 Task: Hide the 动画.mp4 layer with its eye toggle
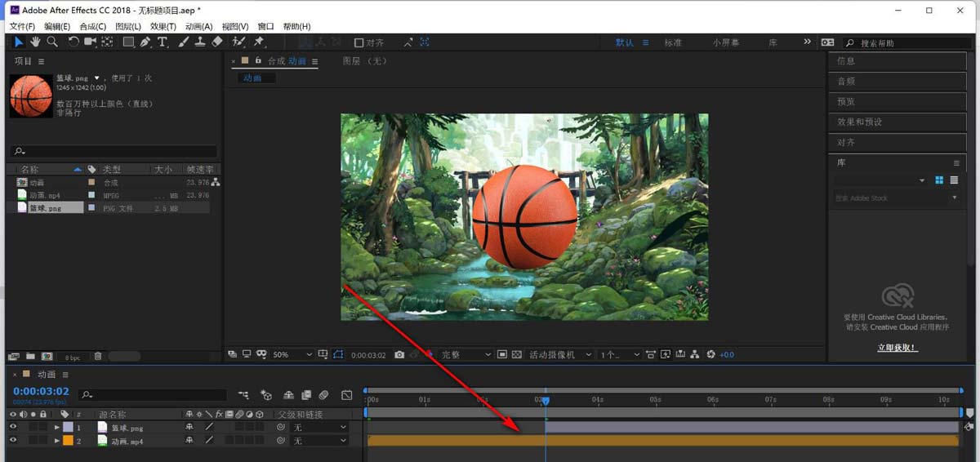click(x=12, y=441)
